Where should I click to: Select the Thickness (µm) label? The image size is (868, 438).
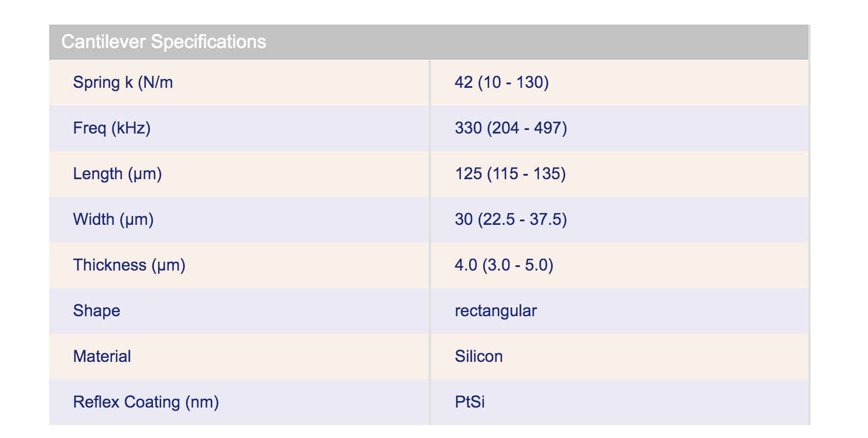(129, 265)
